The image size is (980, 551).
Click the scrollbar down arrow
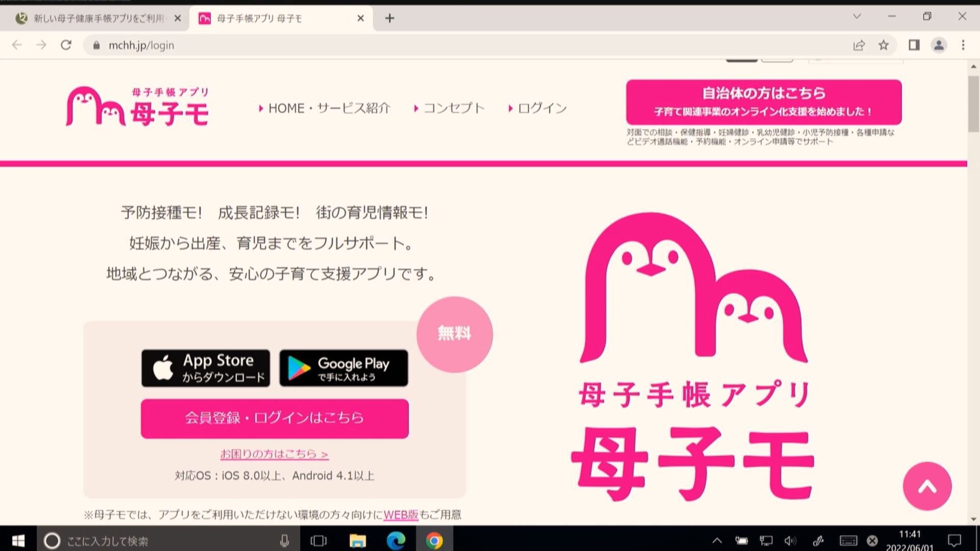(973, 519)
